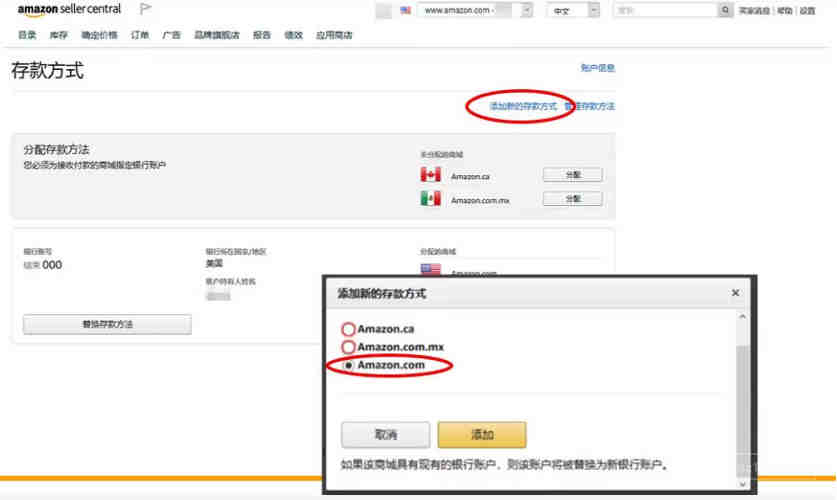Click the assign button for Amazon.com.mx
Viewport: 837px width, 500px height.
coord(573,199)
